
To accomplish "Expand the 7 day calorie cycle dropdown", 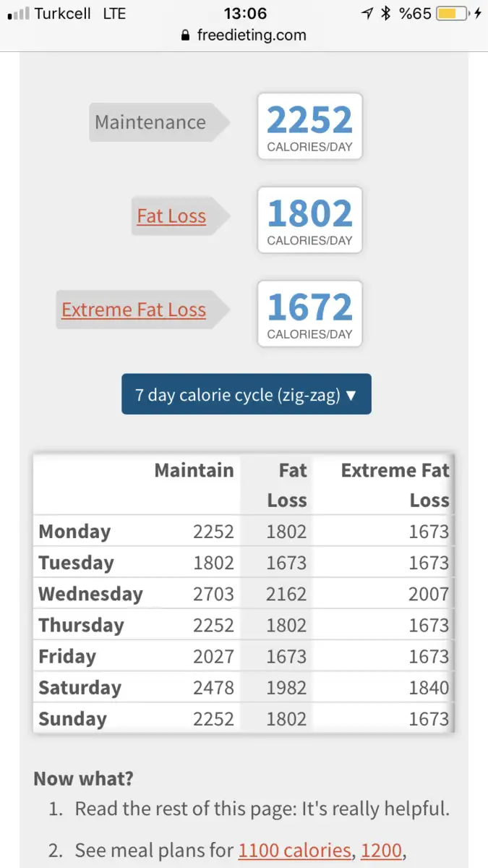I will tap(247, 394).
